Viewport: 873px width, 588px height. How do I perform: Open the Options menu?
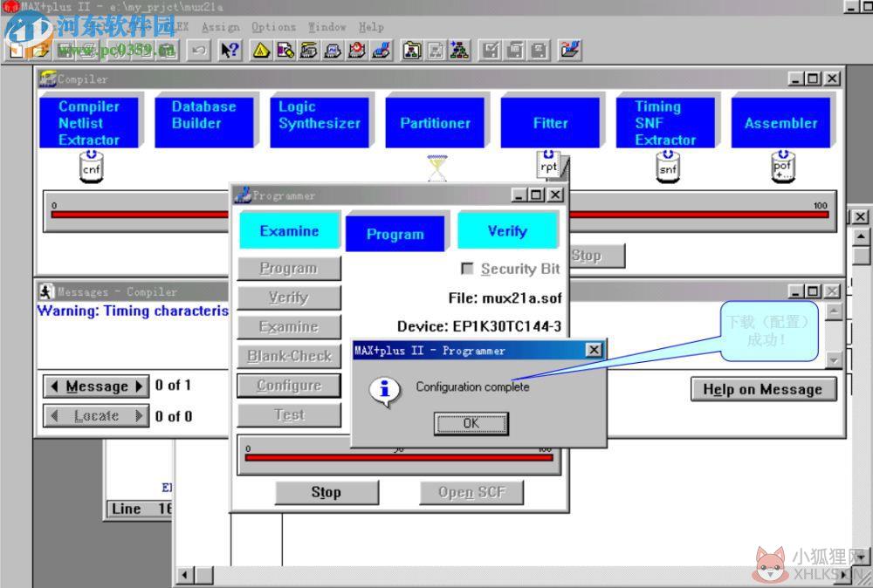[x=273, y=27]
